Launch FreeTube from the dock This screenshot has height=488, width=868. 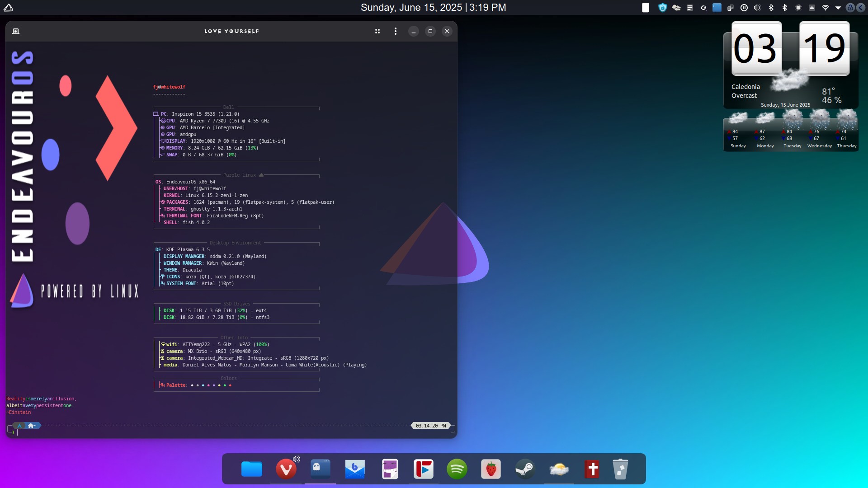click(424, 469)
